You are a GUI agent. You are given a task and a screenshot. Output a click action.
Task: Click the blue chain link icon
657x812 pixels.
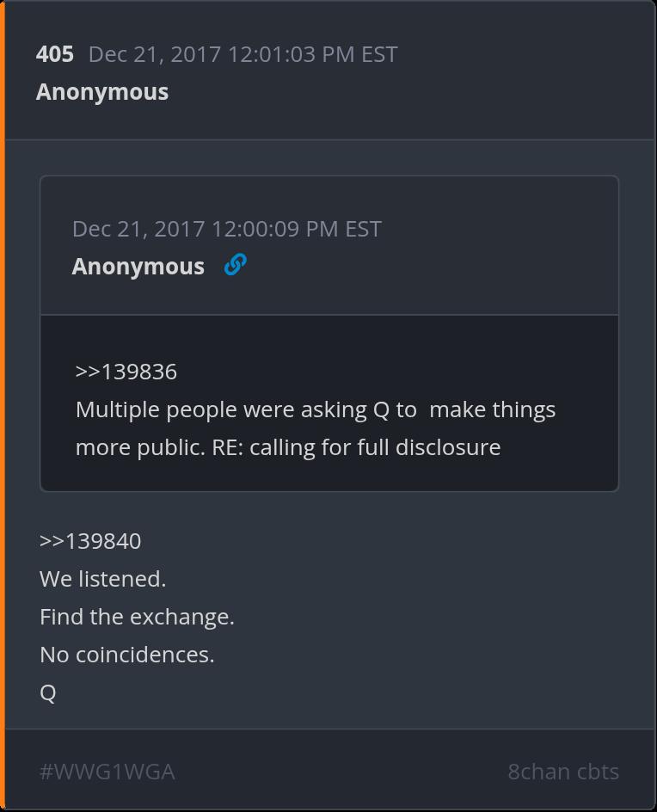[x=235, y=265]
